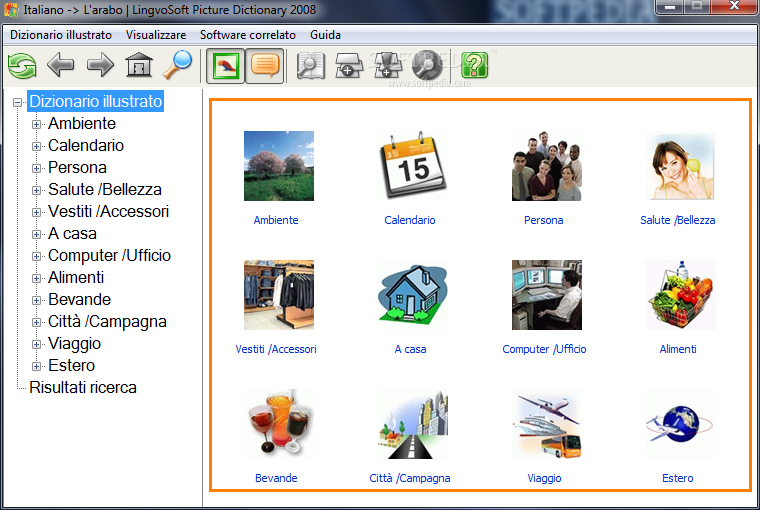This screenshot has width=760, height=510.
Task: Expand the Estero tree node
Action: click(36, 366)
